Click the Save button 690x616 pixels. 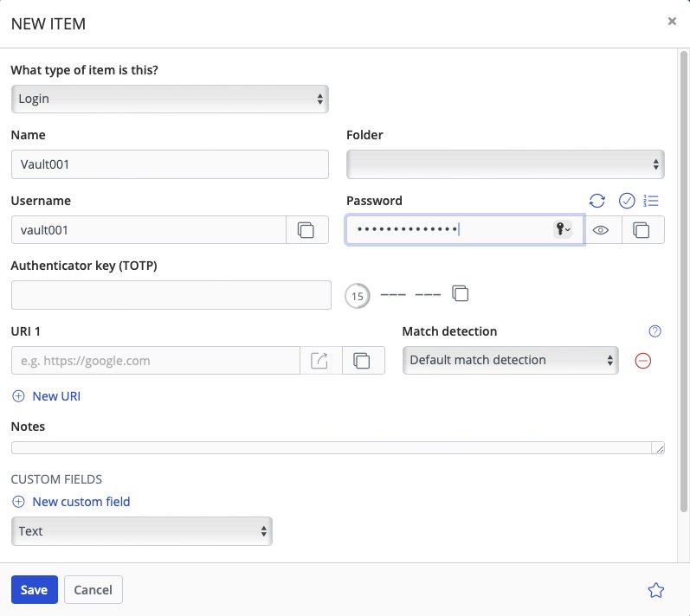point(34,590)
